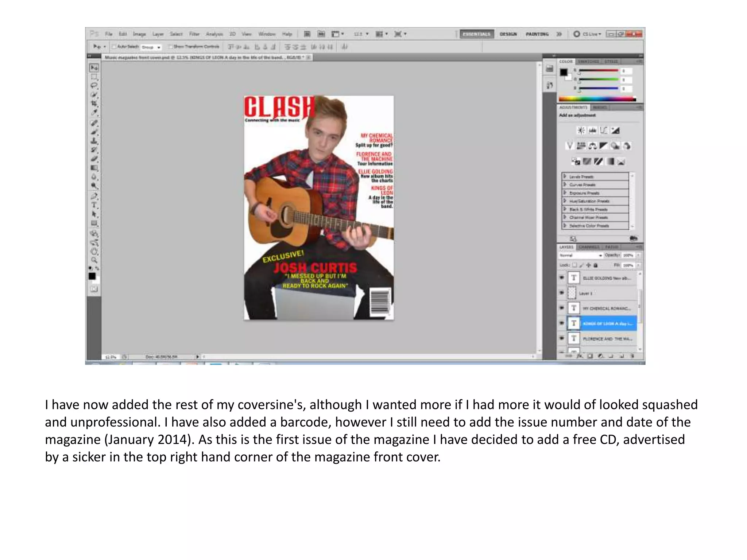The width and height of the screenshot is (747, 560).
Task: Select the Crop tool
Action: point(94,104)
